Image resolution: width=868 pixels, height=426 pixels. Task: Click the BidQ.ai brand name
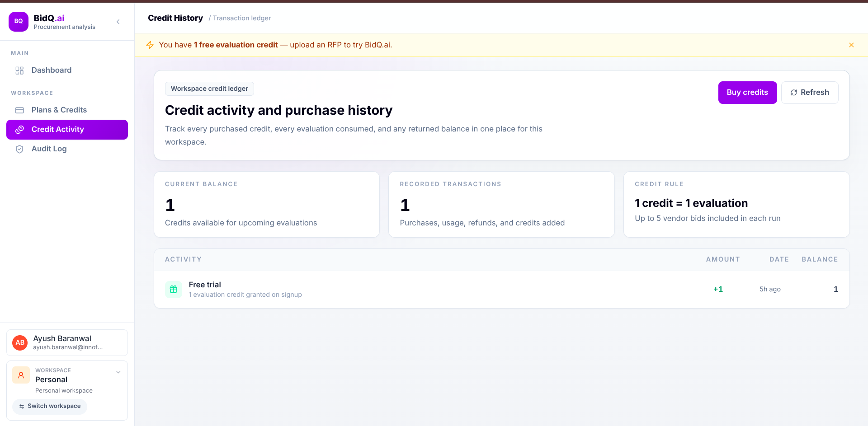click(x=49, y=18)
